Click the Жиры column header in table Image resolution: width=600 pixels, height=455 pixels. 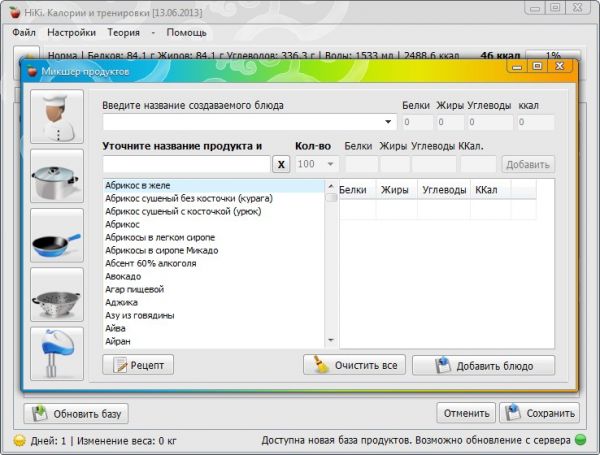[x=395, y=190]
